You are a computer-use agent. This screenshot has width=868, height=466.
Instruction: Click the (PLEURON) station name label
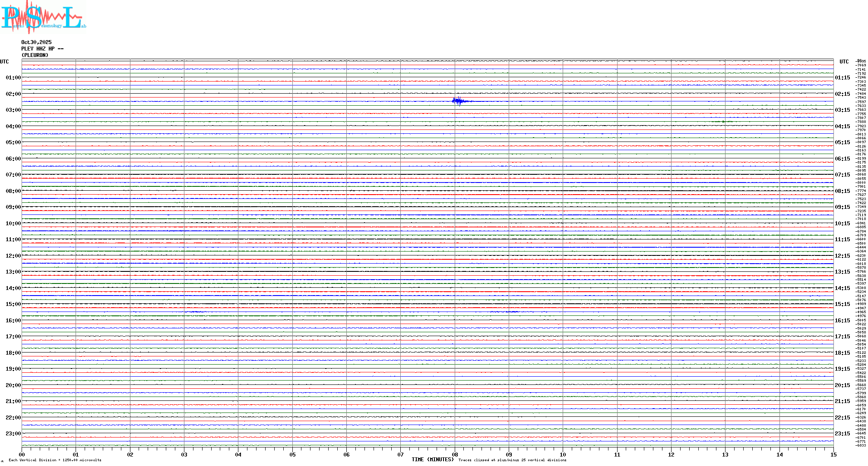click(35, 55)
